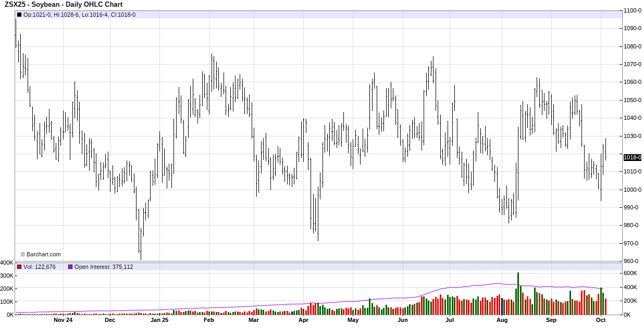Pick the Apr month axis label
The image size is (644, 336).
coord(304,320)
